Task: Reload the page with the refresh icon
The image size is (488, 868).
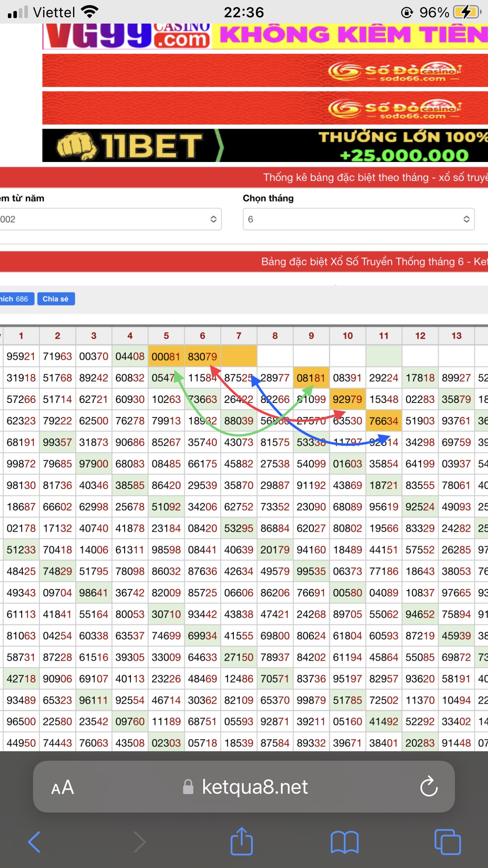Action: coord(429,786)
